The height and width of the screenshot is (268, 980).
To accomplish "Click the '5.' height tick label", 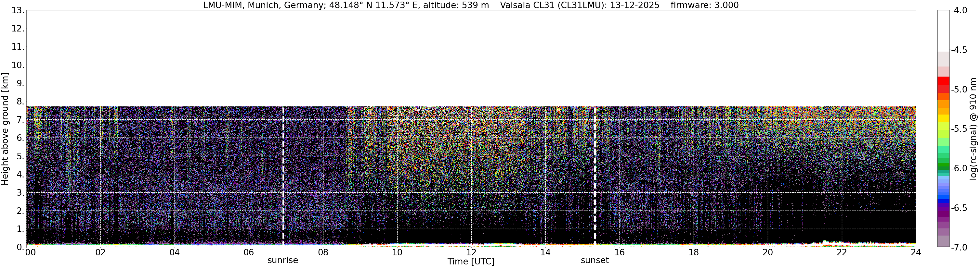I will pyautogui.click(x=20, y=156).
